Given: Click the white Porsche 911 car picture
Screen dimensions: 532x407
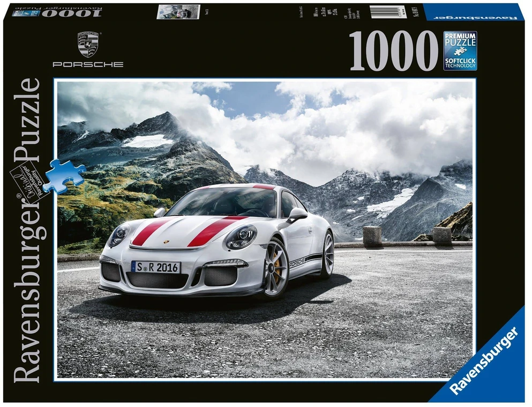Looking at the screenshot, I should [x=217, y=241].
